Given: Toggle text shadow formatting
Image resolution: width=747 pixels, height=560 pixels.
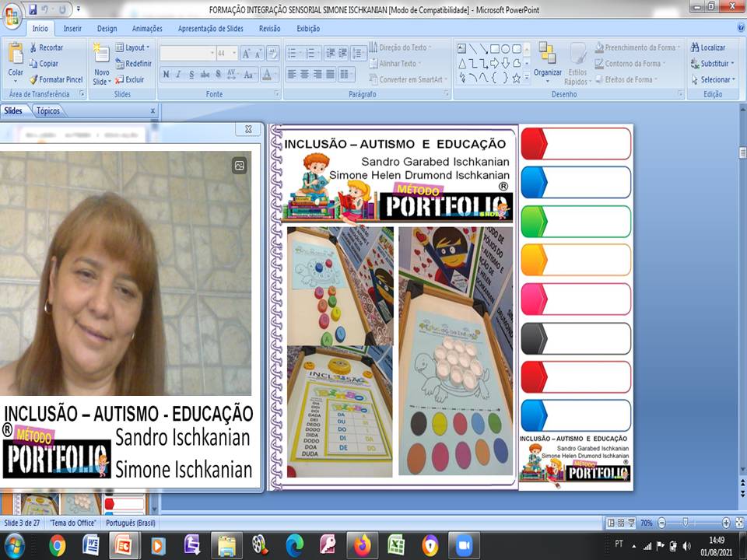Looking at the screenshot, I should point(218,75).
